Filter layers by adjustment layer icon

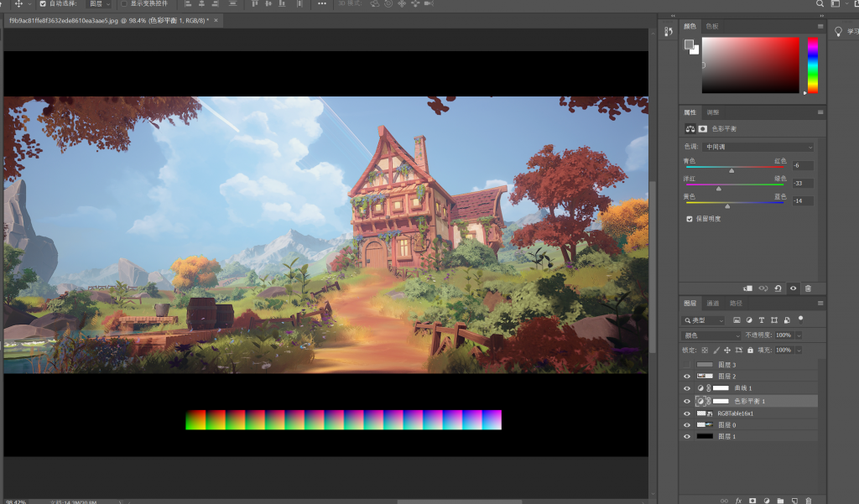coord(749,320)
